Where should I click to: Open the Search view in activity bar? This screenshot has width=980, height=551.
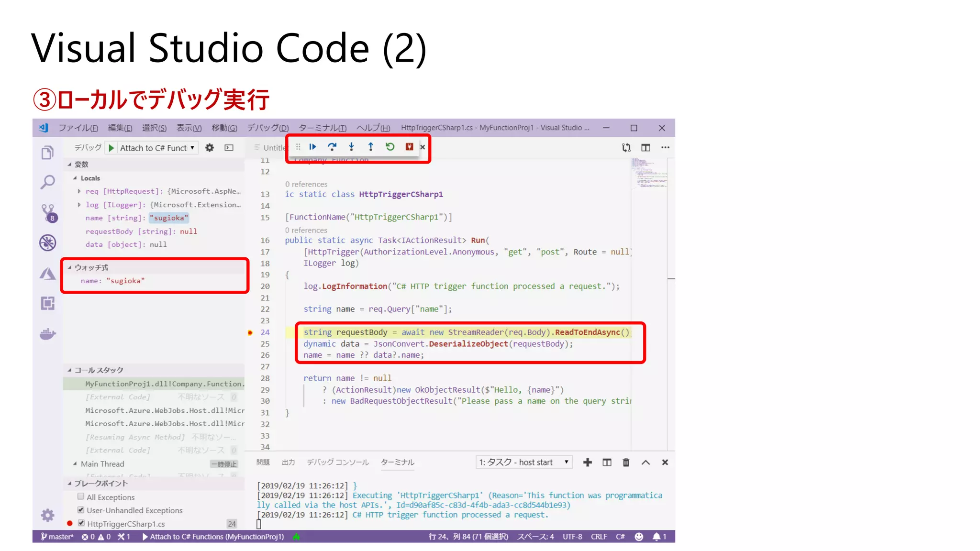pyautogui.click(x=47, y=182)
